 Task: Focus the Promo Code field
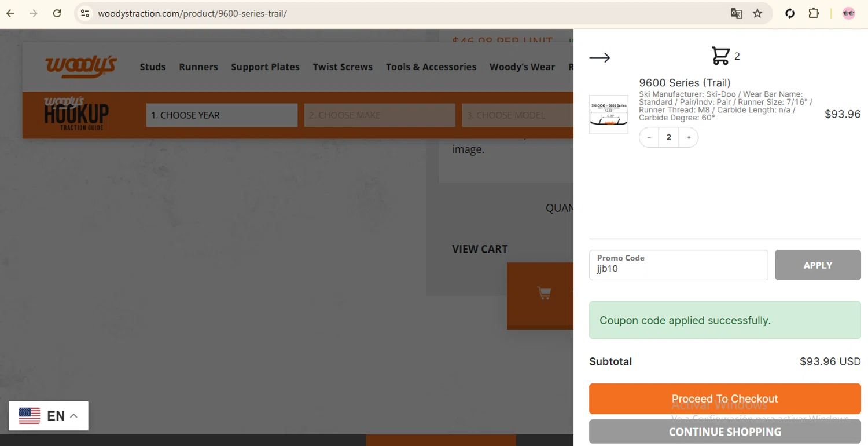[x=678, y=265]
